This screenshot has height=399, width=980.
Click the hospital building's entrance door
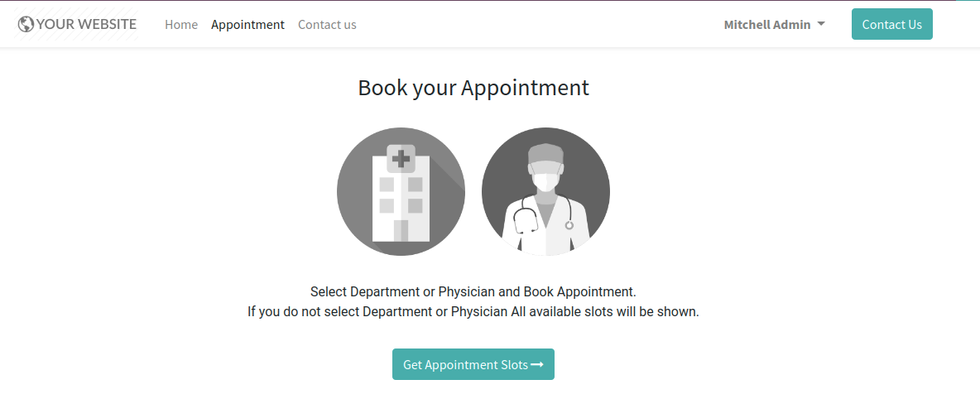click(x=401, y=231)
